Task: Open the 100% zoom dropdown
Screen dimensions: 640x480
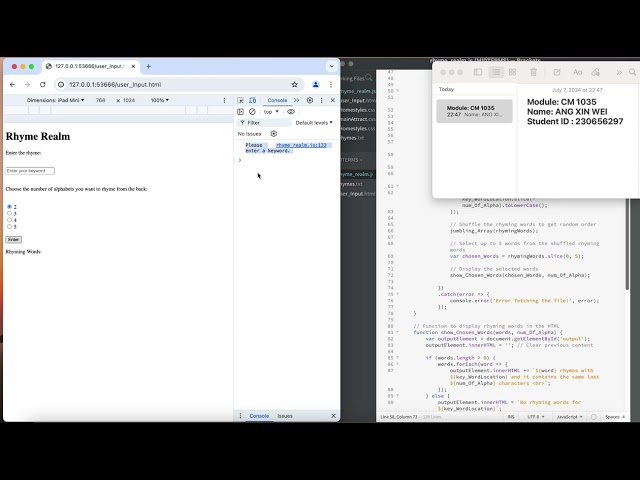Action: click(x=160, y=100)
